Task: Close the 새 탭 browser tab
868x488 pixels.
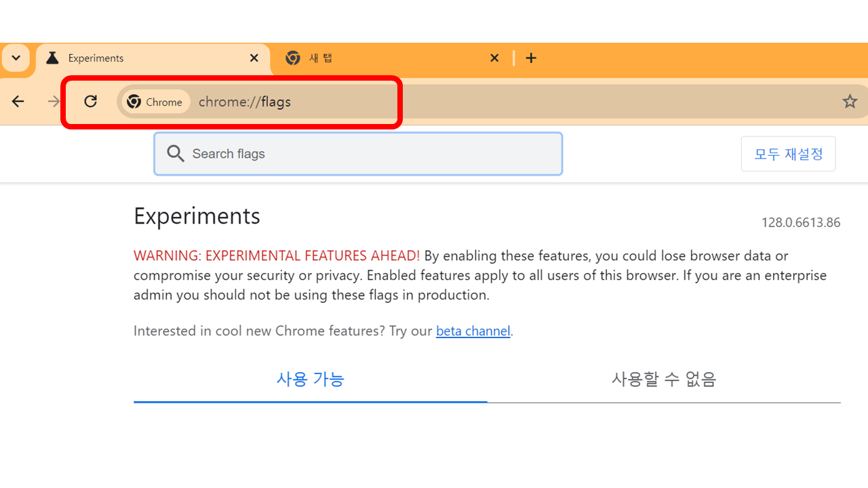Action: pos(494,58)
